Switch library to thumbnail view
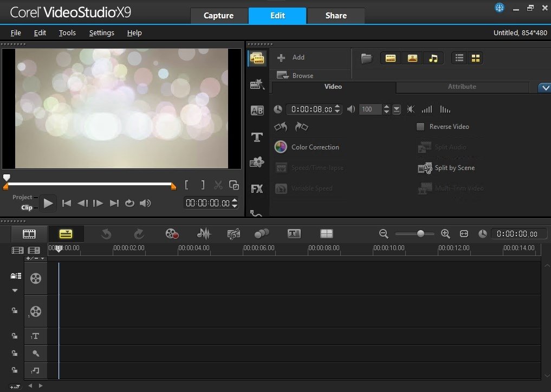 point(476,58)
